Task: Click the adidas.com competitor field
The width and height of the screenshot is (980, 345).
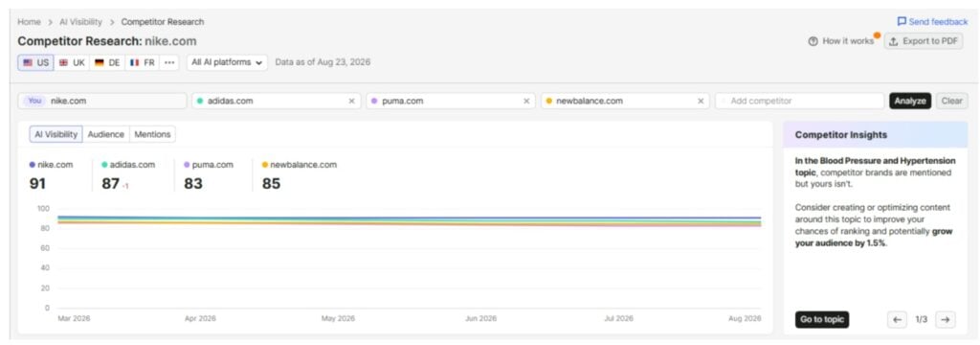Action: click(277, 101)
